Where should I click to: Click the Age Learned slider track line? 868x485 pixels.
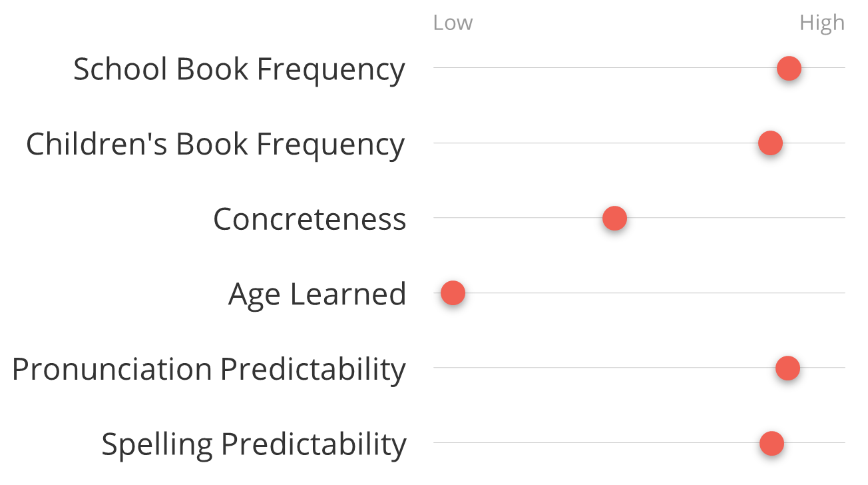click(x=639, y=293)
